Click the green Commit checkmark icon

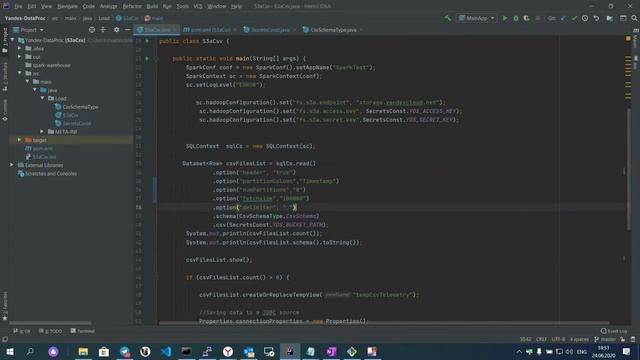tap(574, 18)
